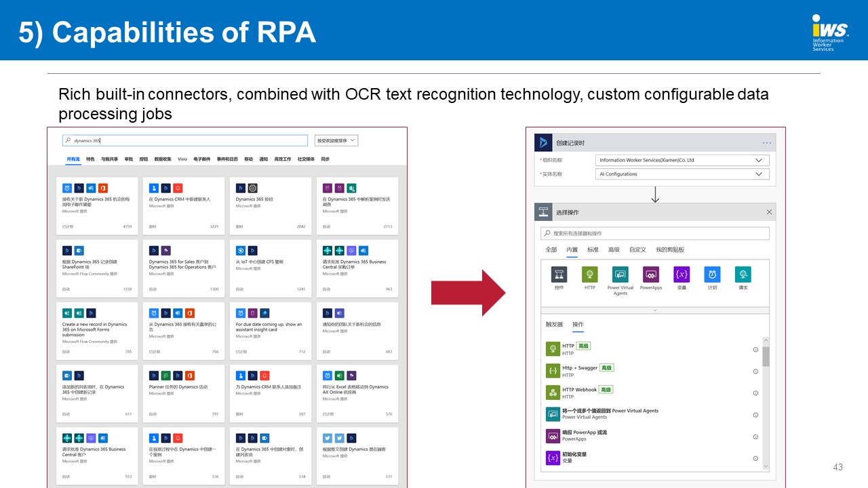Image resolution: width=868 pixels, height=488 pixels.
Task: Expand the connector list chevron below the tiles
Action: coord(655,310)
